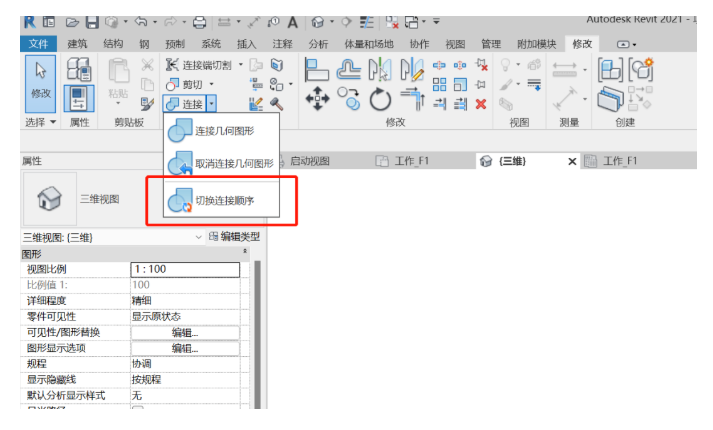
Task: Open the default 3D view house icon
Action: [x=318, y=22]
